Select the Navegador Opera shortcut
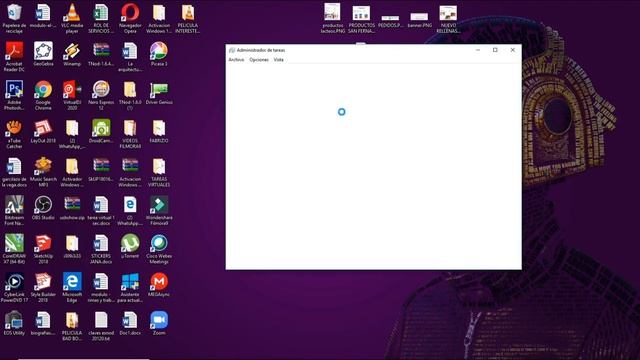This screenshot has height=360, width=640. [130, 19]
